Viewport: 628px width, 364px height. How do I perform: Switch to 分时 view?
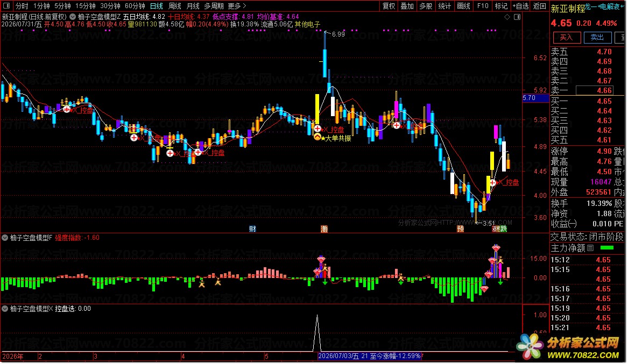click(22, 6)
